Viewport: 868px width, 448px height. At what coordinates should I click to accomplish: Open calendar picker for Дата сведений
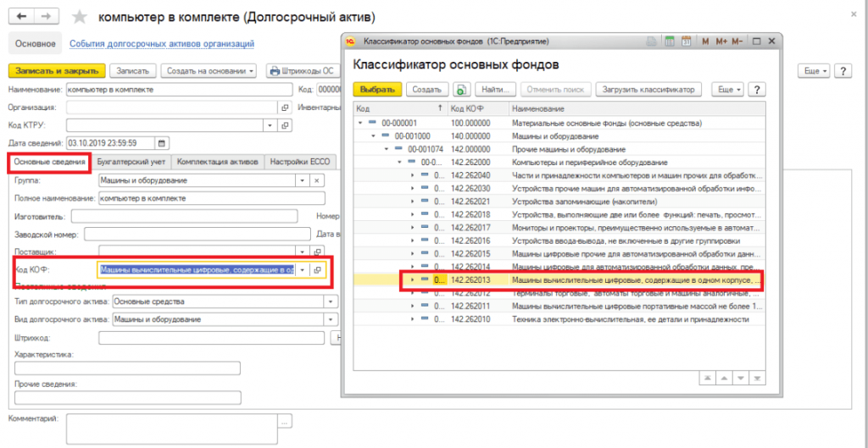[x=163, y=143]
